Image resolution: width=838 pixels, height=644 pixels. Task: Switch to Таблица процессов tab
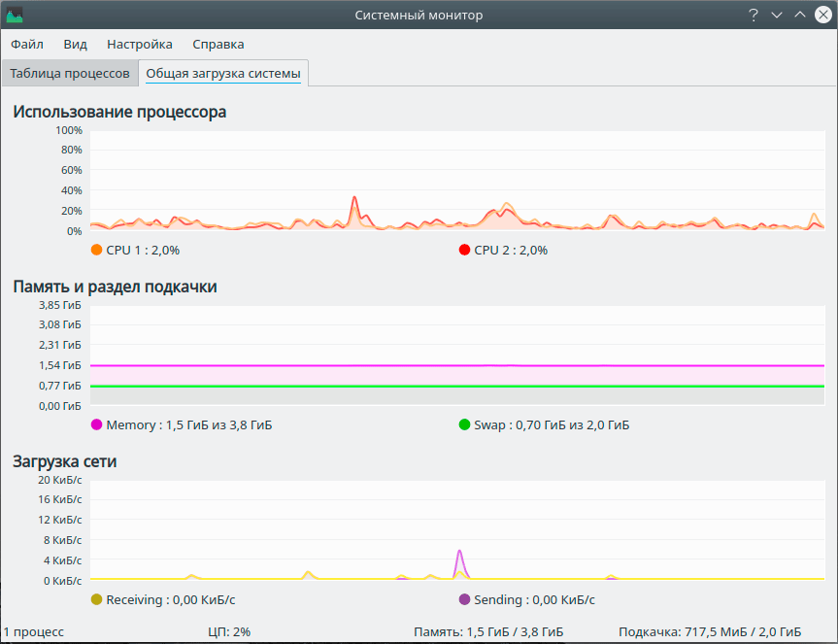coord(70,73)
